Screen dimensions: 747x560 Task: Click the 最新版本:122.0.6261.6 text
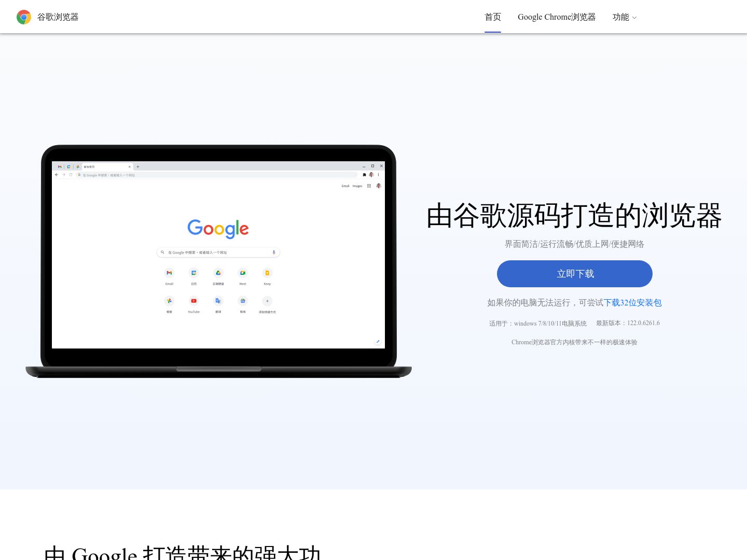coord(628,323)
